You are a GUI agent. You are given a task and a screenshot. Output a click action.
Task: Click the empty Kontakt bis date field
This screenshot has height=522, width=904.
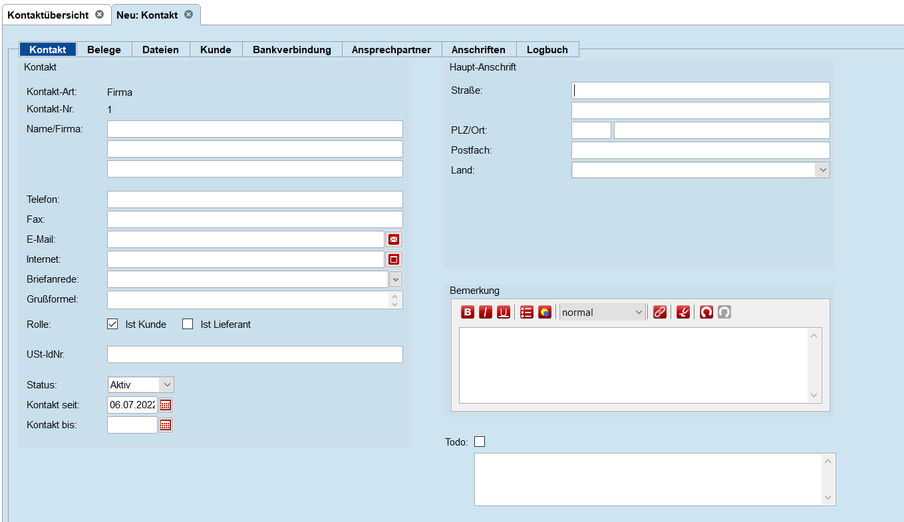(132, 425)
